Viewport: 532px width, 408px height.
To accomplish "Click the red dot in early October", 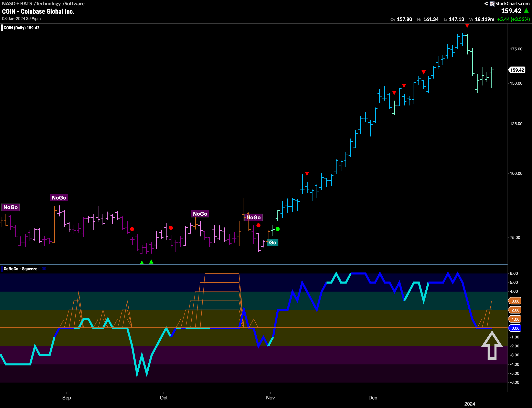I will click(x=171, y=228).
